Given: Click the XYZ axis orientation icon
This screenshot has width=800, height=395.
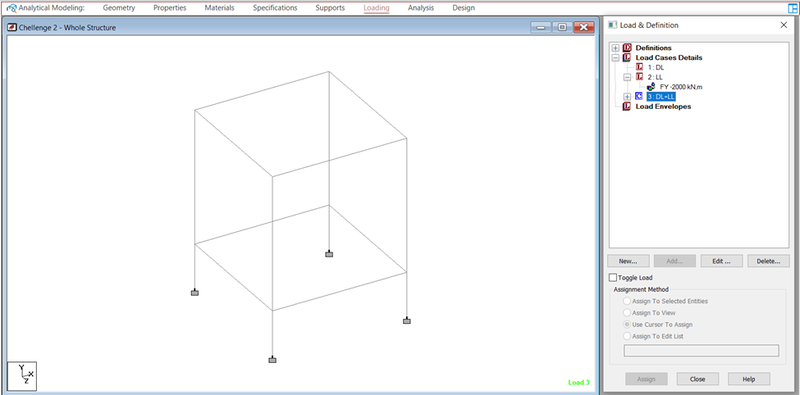Looking at the screenshot, I should coord(22,376).
